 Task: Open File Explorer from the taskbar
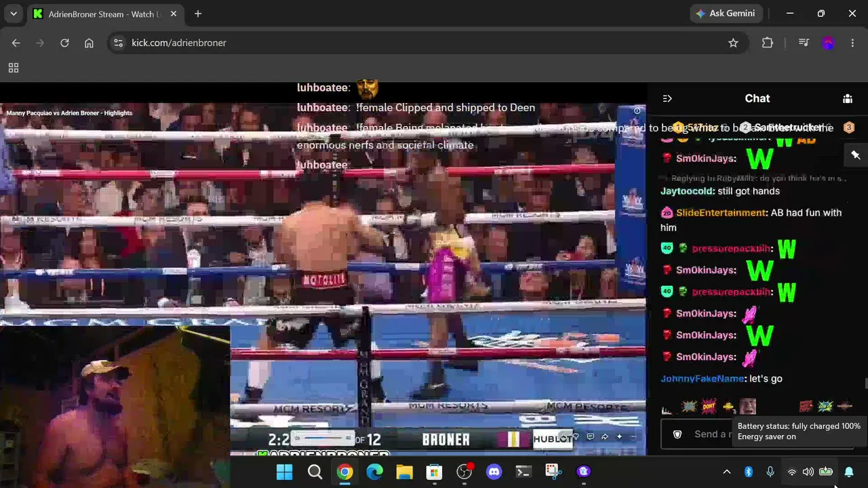[x=404, y=472]
